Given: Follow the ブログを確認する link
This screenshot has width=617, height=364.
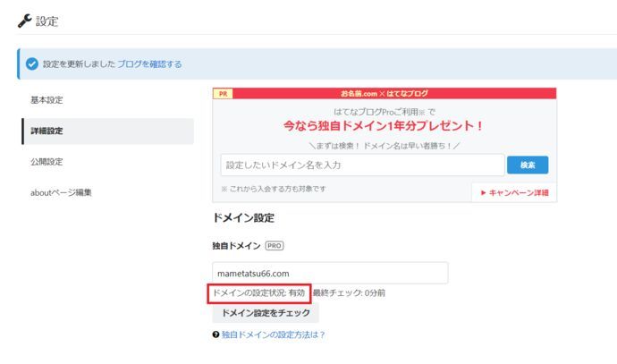Looking at the screenshot, I should pos(149,63).
